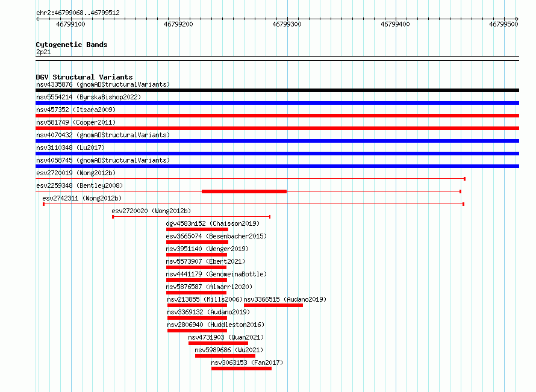Open the nsv2806940 (Huddleston2016) label
This screenshot has width=536, height=392.
tap(216, 325)
